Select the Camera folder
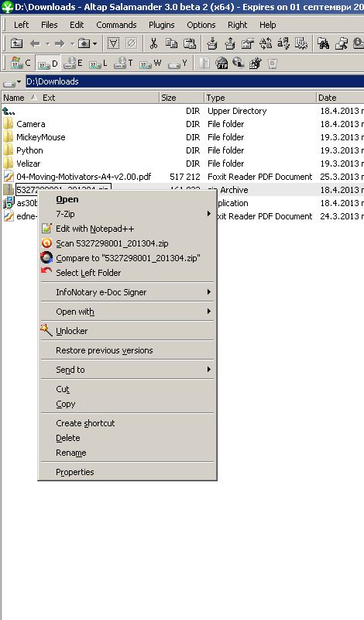The width and height of the screenshot is (364, 620). (30, 124)
